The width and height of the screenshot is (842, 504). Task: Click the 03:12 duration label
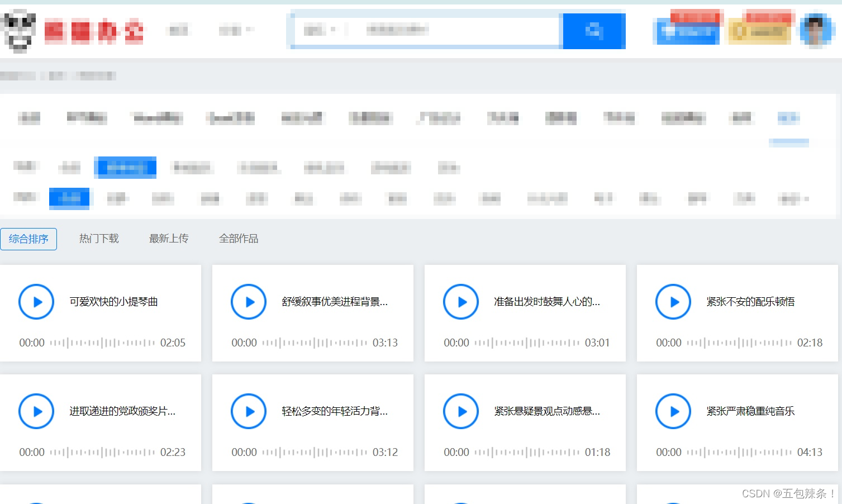pos(385,452)
